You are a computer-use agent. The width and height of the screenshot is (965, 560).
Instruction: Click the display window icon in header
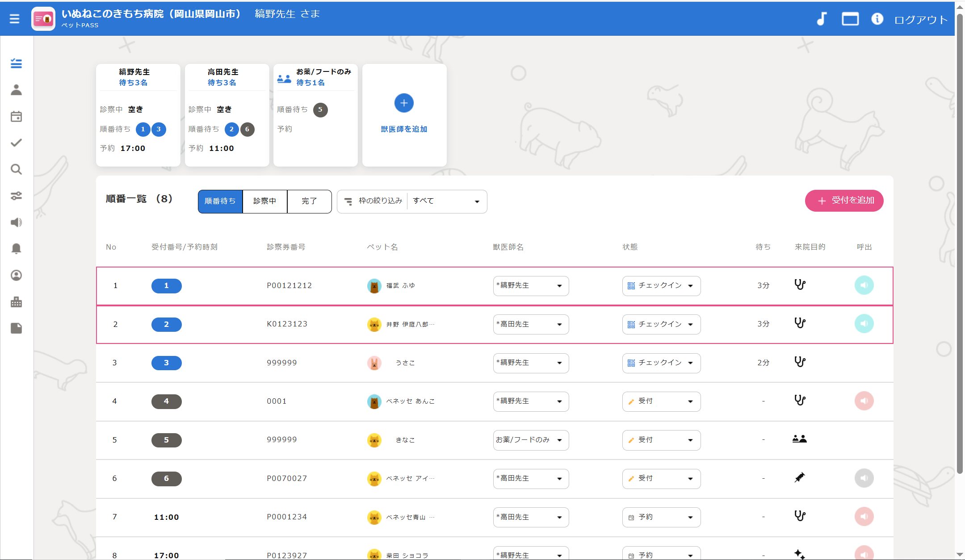tap(850, 19)
